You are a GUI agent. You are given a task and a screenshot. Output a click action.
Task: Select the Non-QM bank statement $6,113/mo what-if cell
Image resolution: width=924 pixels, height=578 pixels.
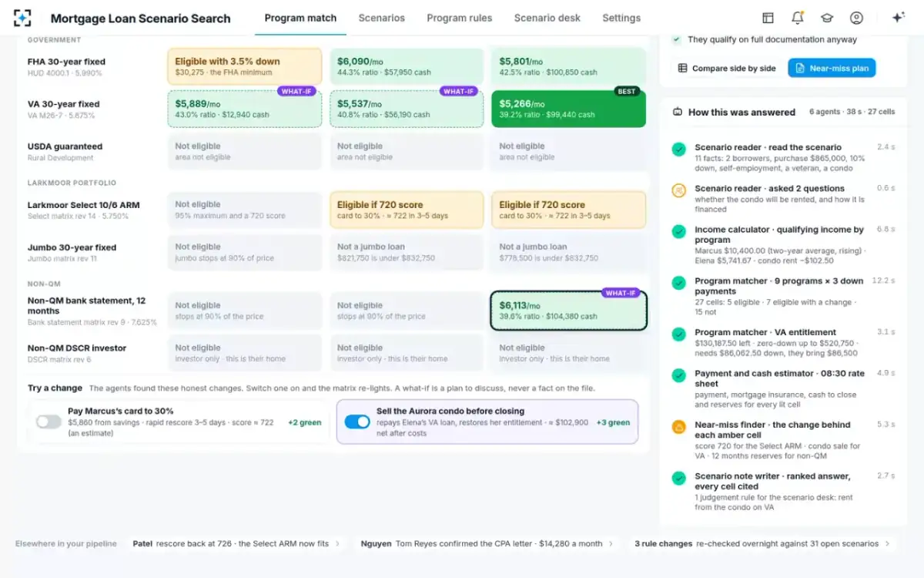[x=569, y=311]
